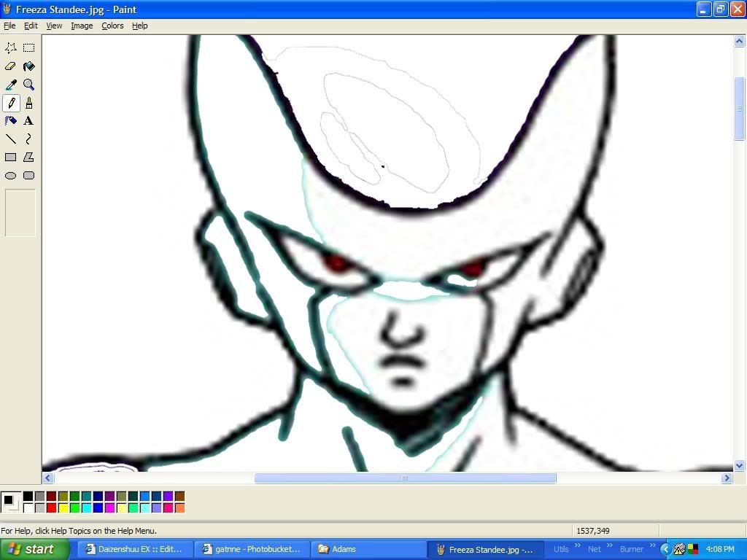This screenshot has height=560, width=747.
Task: Click vertical scrollbar down arrow
Action: tap(740, 466)
